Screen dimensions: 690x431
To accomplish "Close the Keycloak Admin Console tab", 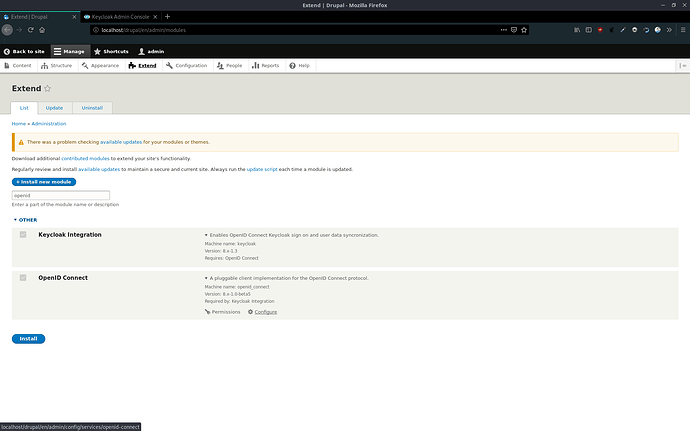I will pos(155,17).
